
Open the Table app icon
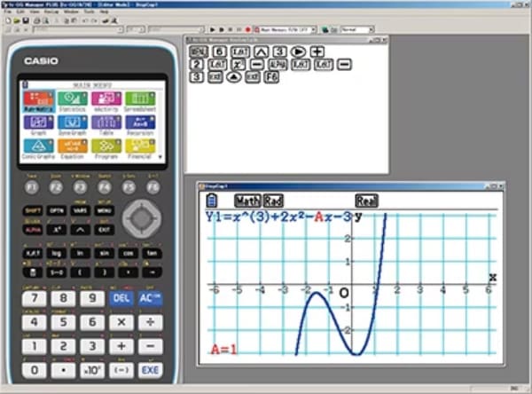[x=106, y=125]
